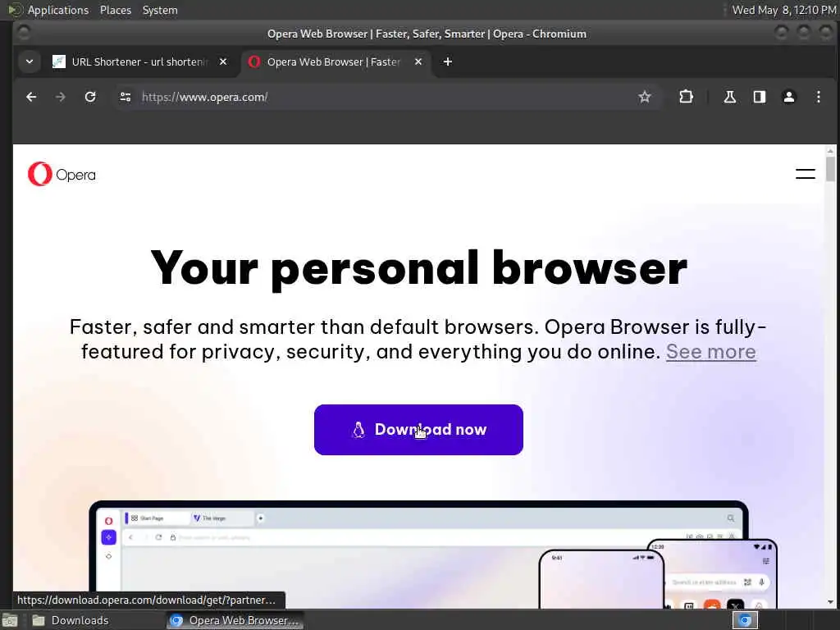Screen dimensions: 840x630
Task: Click the Download now button
Action: click(x=418, y=430)
